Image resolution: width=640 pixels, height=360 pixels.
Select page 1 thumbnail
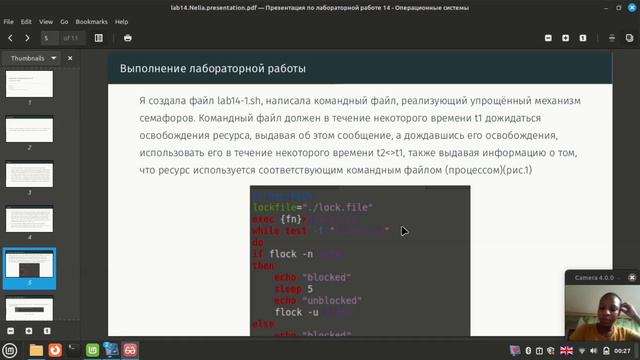pyautogui.click(x=29, y=84)
